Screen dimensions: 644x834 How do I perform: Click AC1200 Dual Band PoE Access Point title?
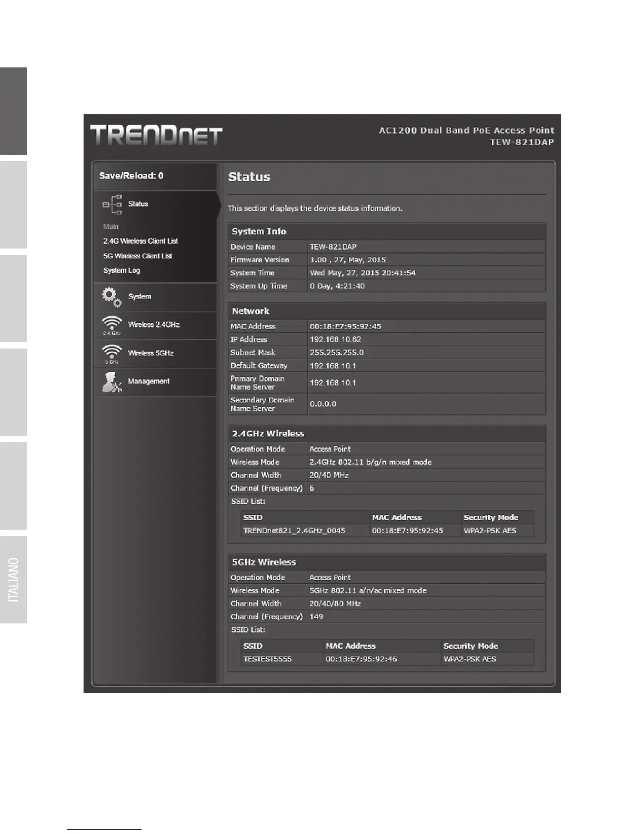coord(467,131)
